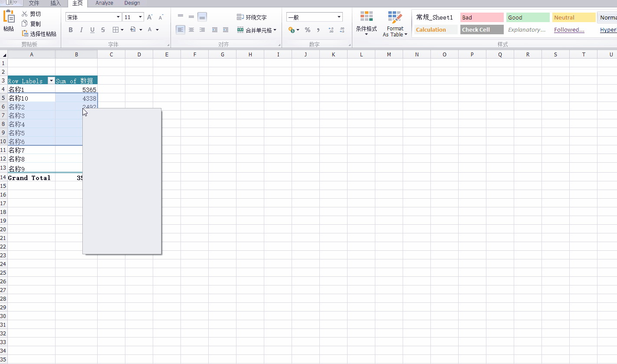Click the Copy (复制) icon
The width and height of the screenshot is (617, 364).
(x=25, y=23)
